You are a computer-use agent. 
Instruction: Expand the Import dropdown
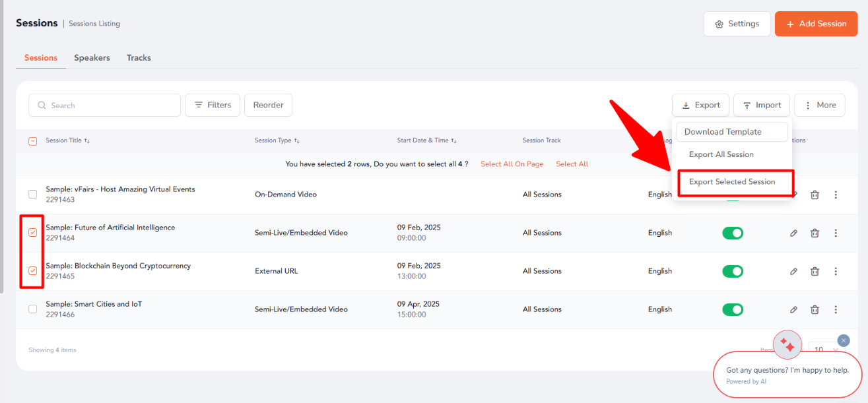pyautogui.click(x=761, y=105)
